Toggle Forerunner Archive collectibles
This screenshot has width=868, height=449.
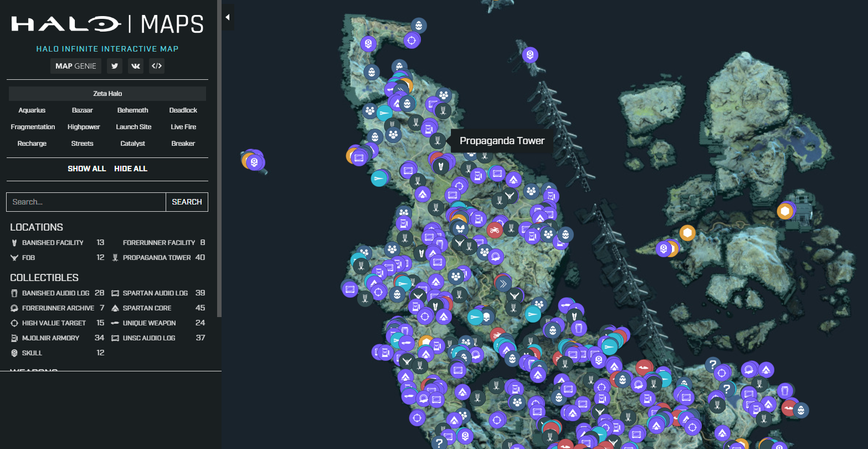58,308
